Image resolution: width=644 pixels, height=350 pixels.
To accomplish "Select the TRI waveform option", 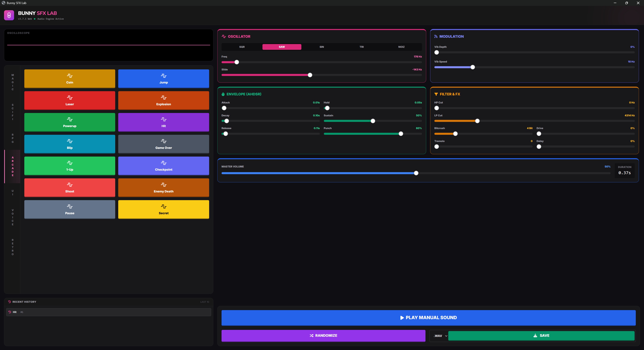I will (x=362, y=47).
